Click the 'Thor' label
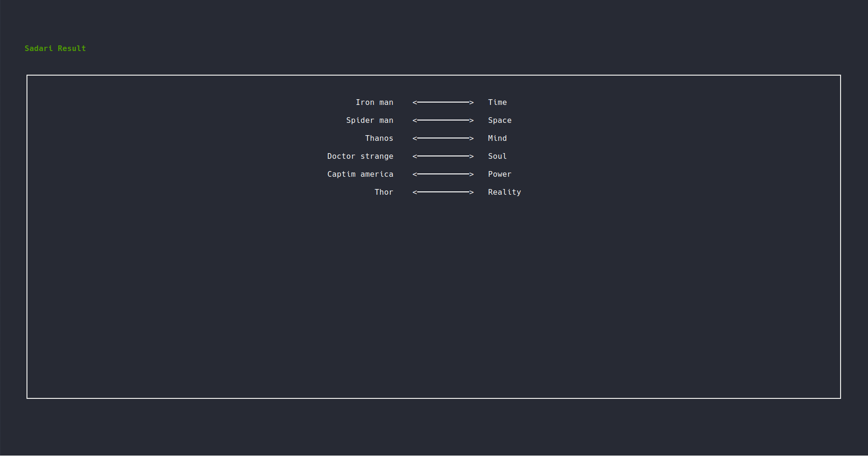Screen dimensions: 868x457 pyautogui.click(x=384, y=192)
